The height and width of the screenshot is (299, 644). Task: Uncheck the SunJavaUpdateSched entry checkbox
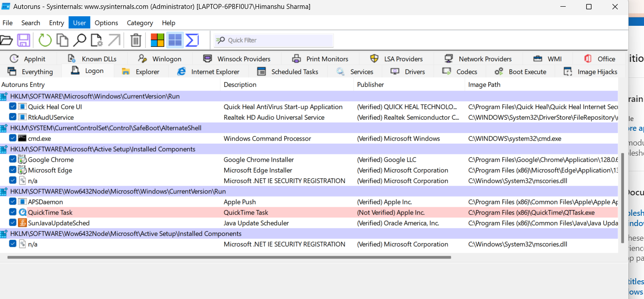[12, 223]
